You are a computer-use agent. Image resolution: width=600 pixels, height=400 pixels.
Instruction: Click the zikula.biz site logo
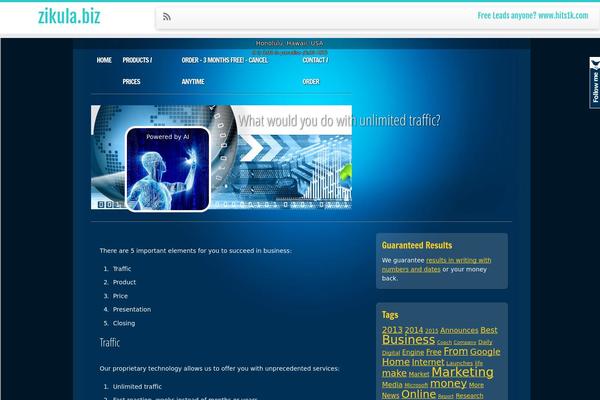click(x=69, y=16)
